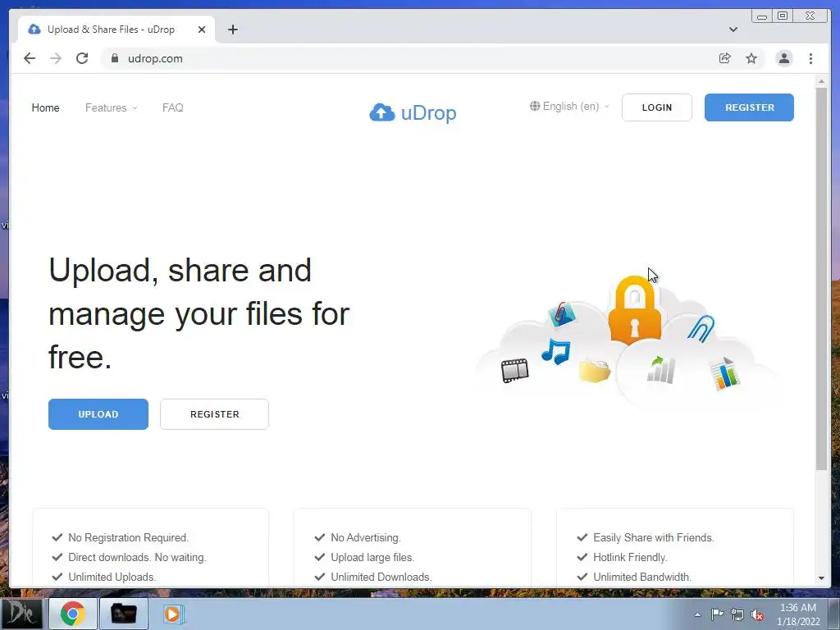The image size is (840, 630).
Task: Click the globe language icon
Action: (535, 106)
